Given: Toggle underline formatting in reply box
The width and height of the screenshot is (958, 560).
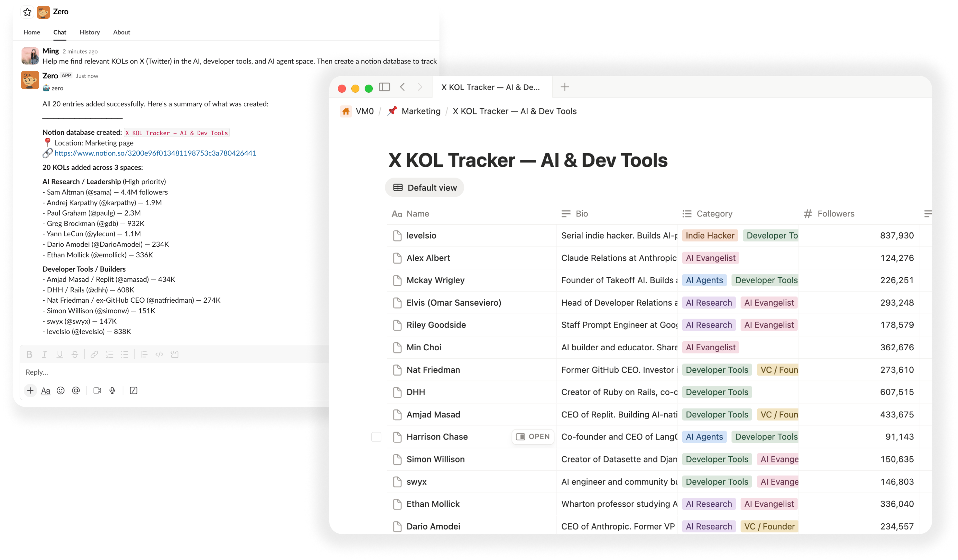Looking at the screenshot, I should (60, 354).
